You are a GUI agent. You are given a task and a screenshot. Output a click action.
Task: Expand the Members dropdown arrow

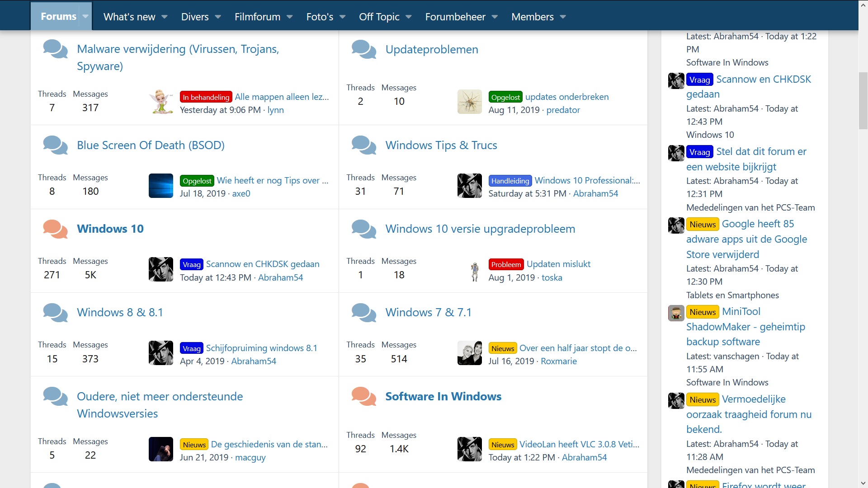tap(563, 17)
